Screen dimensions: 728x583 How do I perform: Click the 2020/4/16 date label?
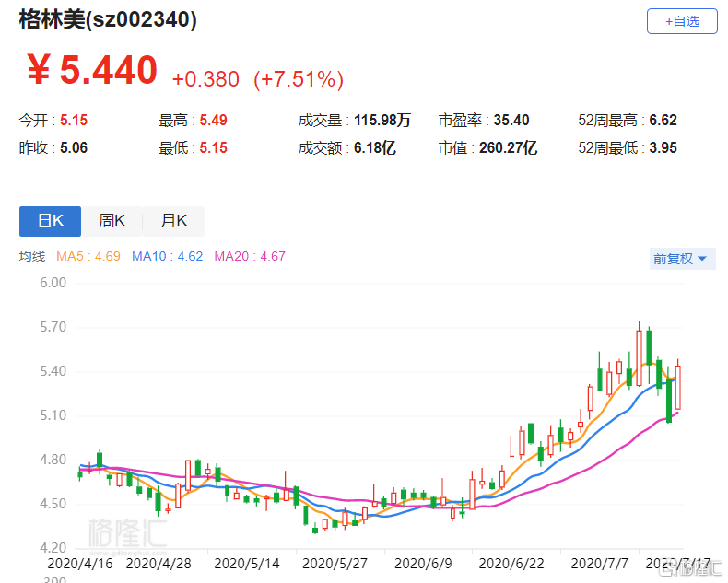(80, 564)
